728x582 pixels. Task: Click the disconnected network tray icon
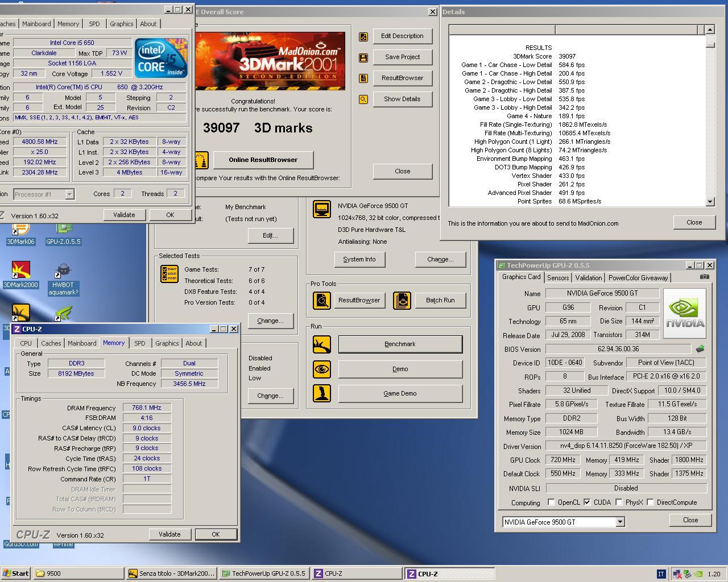678,574
